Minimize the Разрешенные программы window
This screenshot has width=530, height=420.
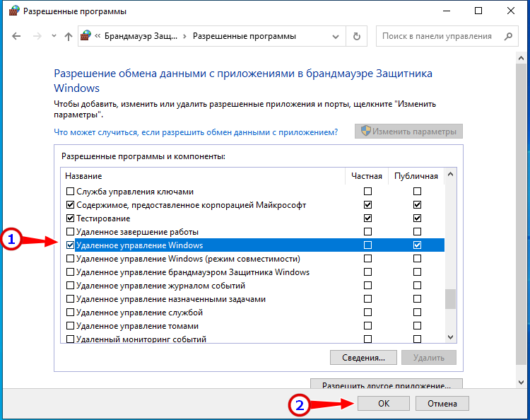click(447, 11)
